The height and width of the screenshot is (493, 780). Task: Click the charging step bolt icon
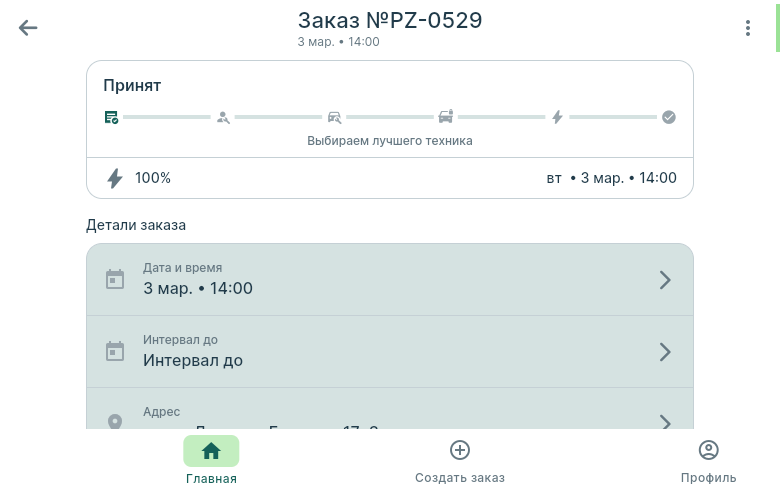click(558, 117)
